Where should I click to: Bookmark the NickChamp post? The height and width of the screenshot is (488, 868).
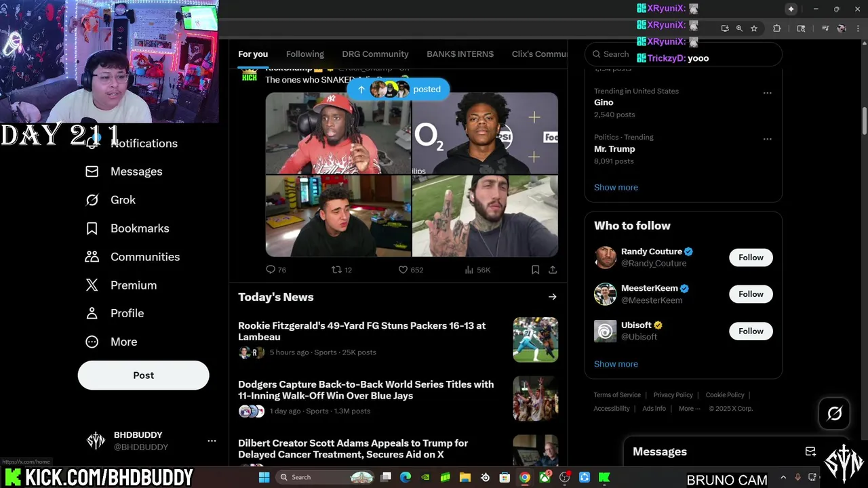[535, 270]
